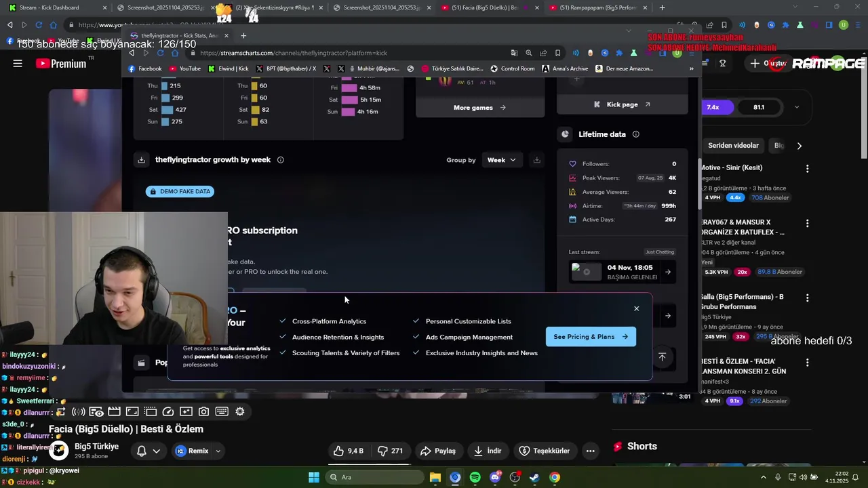Switch to Rampapapam browser tab
Screen dimensions: 868x488
pos(597,7)
